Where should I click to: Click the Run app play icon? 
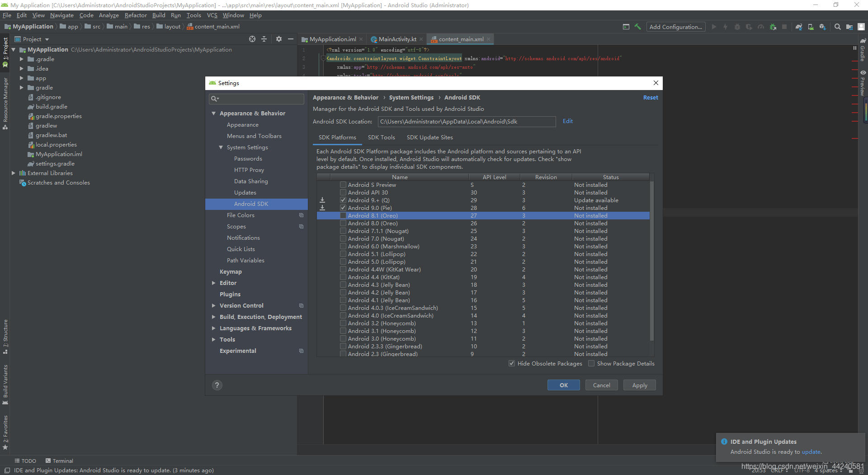point(714,27)
